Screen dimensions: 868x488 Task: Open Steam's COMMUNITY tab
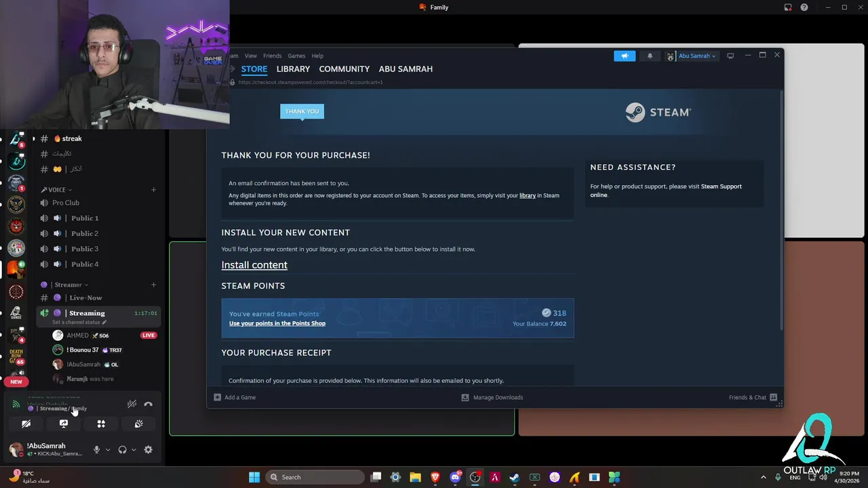coord(344,69)
